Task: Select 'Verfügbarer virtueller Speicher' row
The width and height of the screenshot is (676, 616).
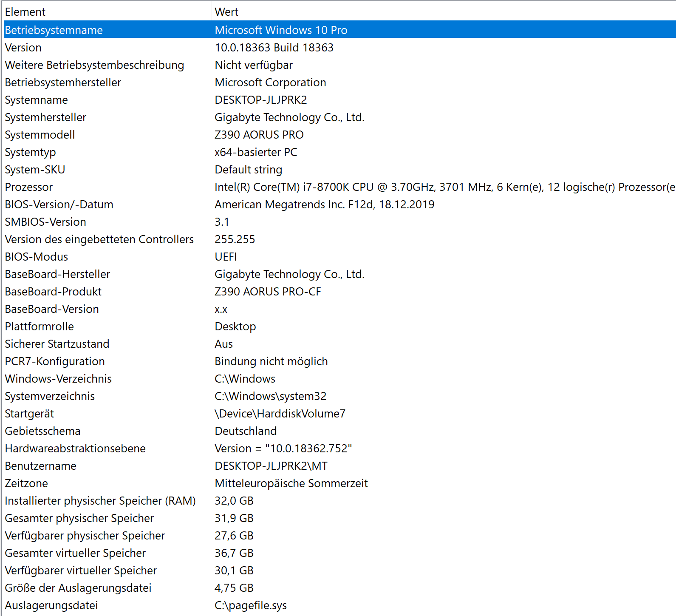Action: [x=339, y=571]
